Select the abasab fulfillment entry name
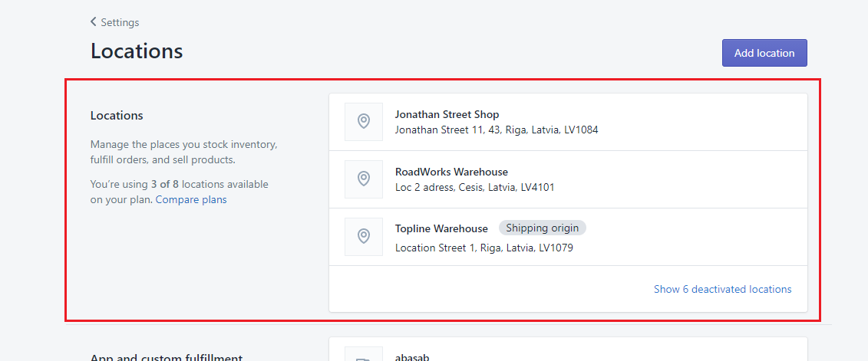Image resolution: width=868 pixels, height=361 pixels. pos(413,356)
